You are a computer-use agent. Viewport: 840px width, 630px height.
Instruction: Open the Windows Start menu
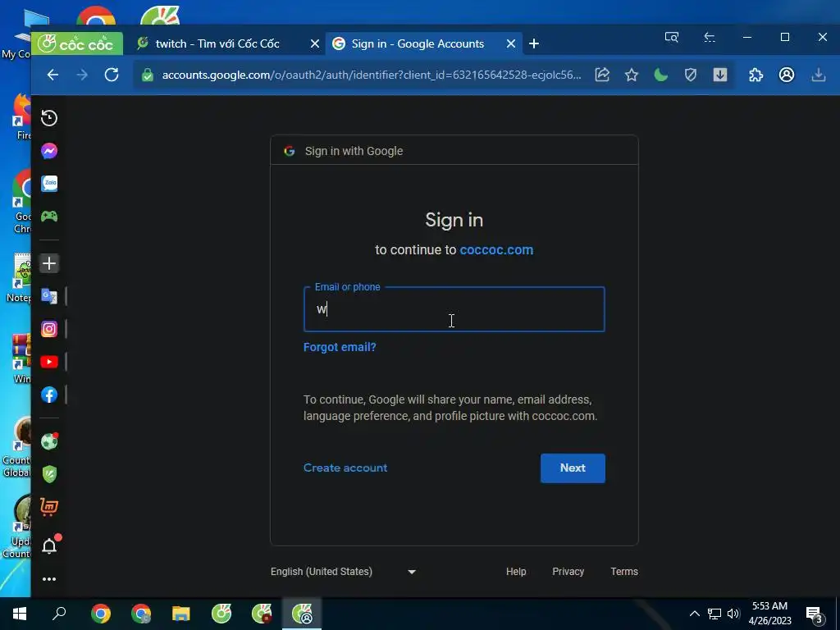[20, 614]
